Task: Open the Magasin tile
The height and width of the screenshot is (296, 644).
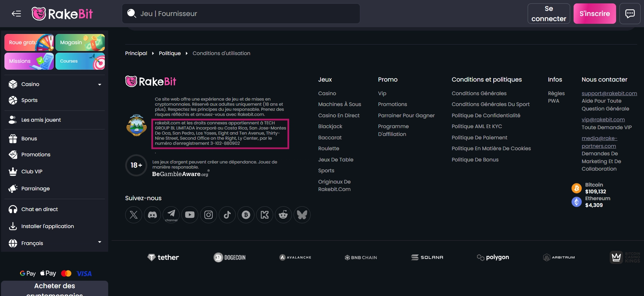Action: click(80, 42)
